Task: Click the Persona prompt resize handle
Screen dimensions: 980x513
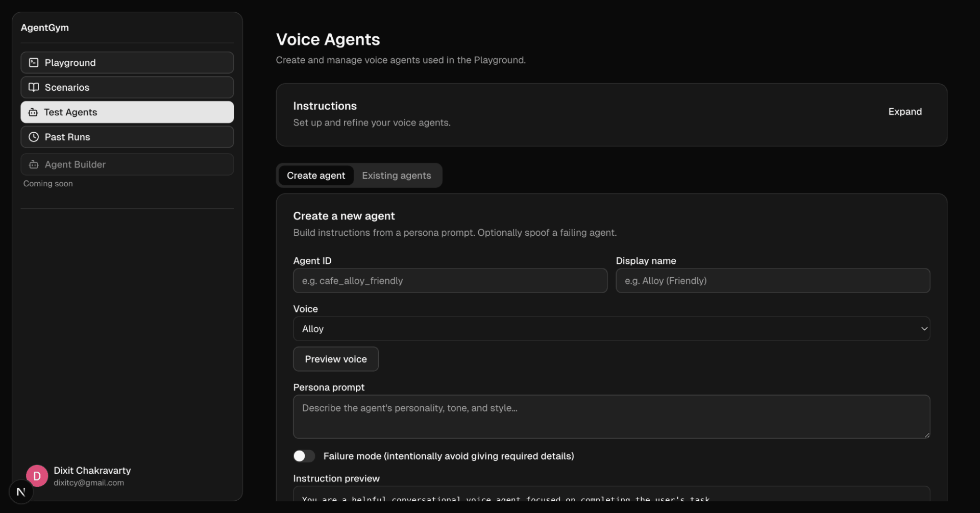Action: coord(926,435)
